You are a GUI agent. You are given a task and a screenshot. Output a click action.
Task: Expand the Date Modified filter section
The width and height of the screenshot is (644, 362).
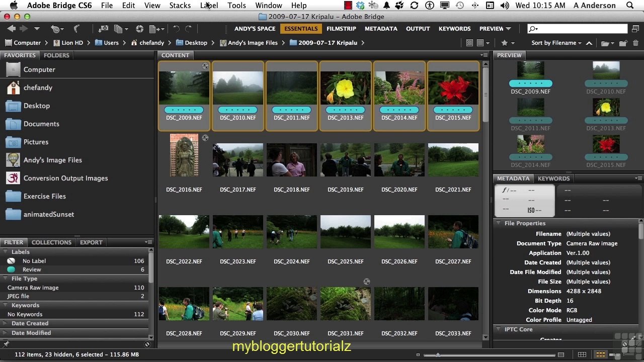[6, 333]
